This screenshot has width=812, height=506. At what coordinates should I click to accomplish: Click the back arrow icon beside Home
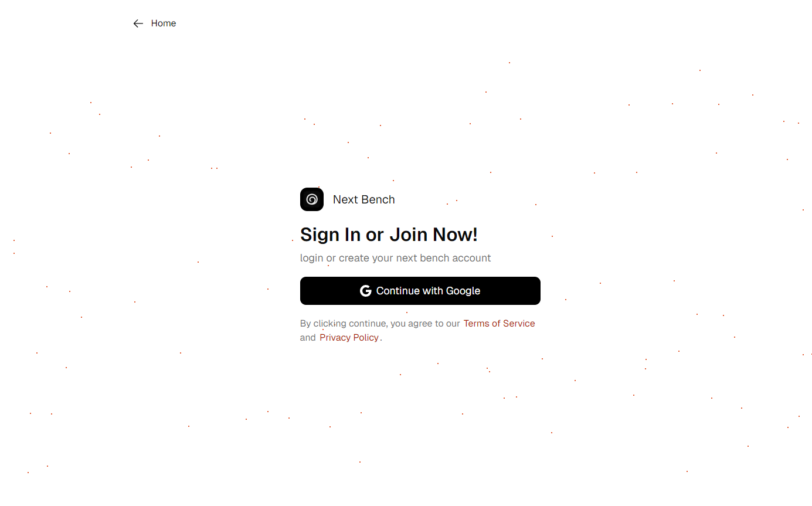[138, 23]
